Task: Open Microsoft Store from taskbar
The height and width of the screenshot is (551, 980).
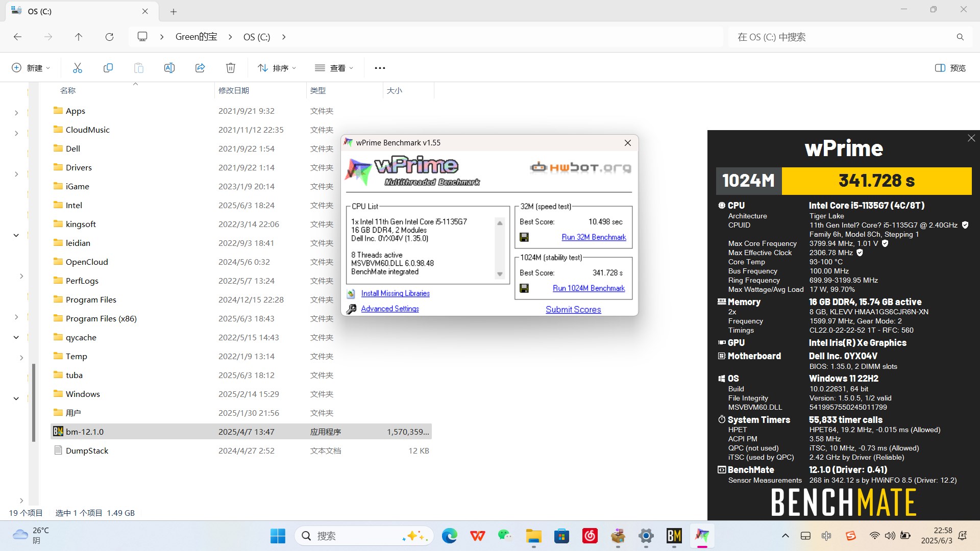Action: [x=562, y=536]
